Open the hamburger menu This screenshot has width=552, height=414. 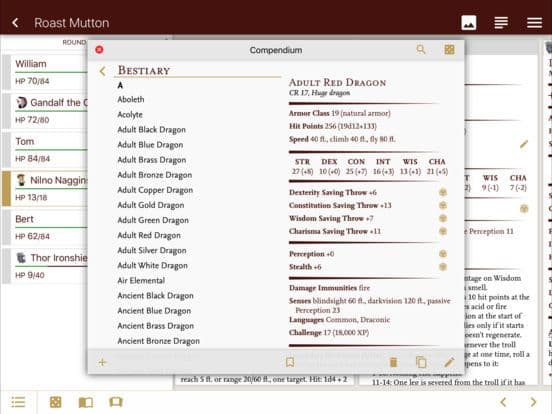(534, 23)
